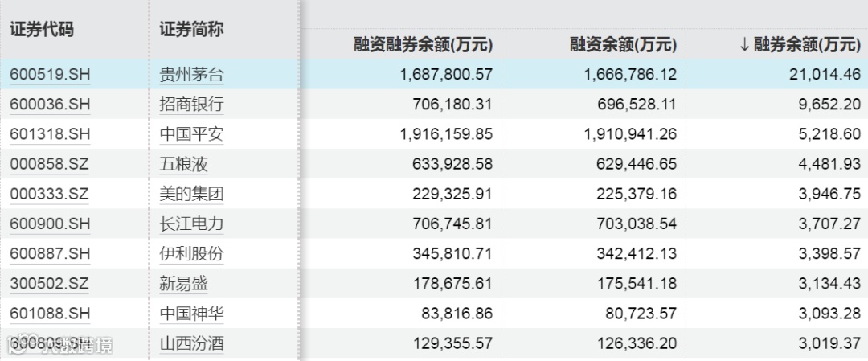Select cell value 1,916,159.85

[x=445, y=134]
